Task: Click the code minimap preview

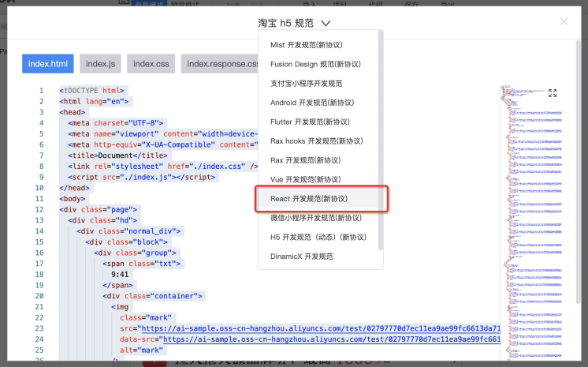Action: [x=532, y=222]
